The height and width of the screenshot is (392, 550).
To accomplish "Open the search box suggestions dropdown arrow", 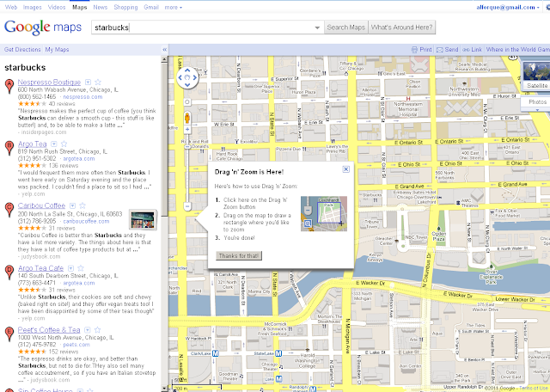I will (x=317, y=28).
